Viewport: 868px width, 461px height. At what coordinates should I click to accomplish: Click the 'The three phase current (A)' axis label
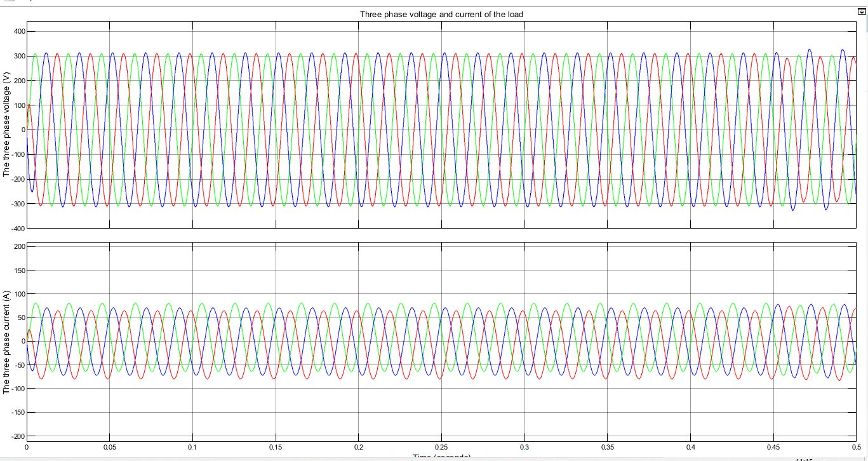pos(6,342)
